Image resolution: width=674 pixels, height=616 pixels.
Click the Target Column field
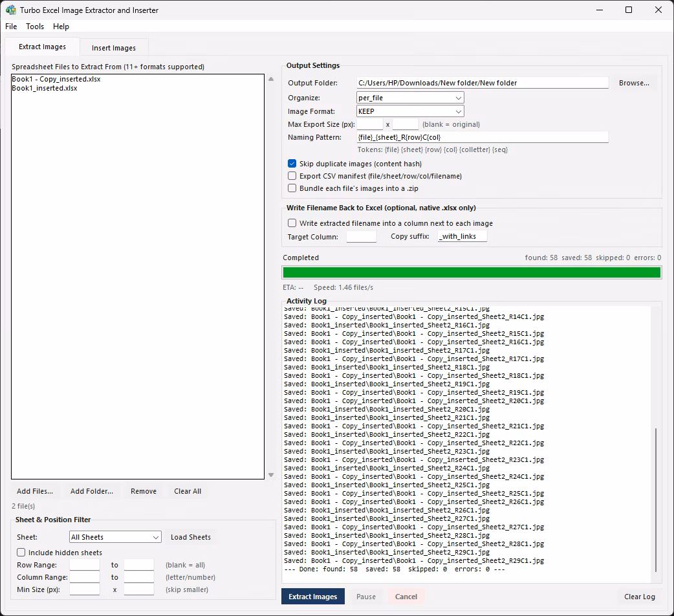tap(362, 236)
